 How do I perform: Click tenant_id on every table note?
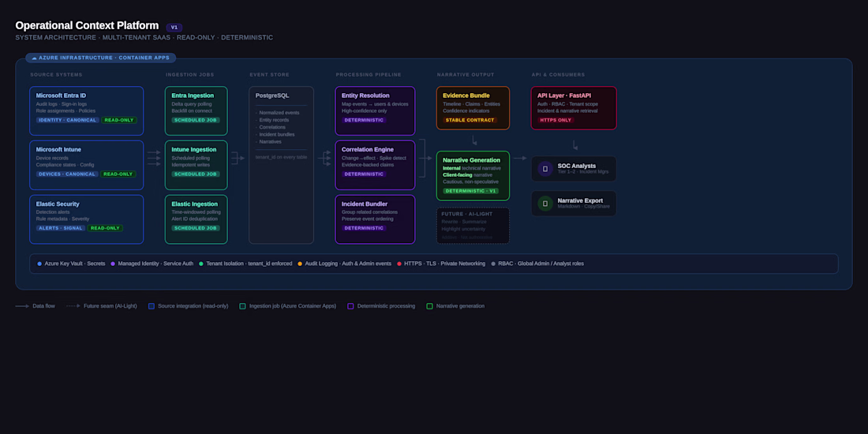coord(281,157)
